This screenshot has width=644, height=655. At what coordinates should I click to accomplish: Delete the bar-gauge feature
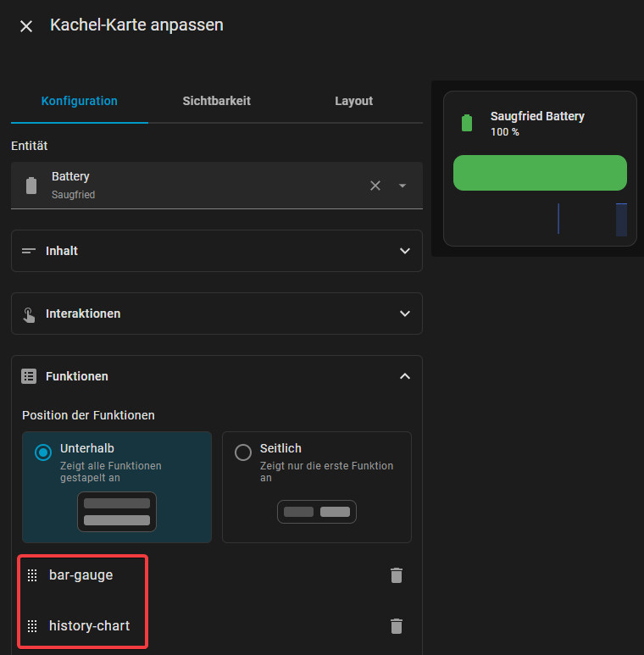tap(397, 575)
